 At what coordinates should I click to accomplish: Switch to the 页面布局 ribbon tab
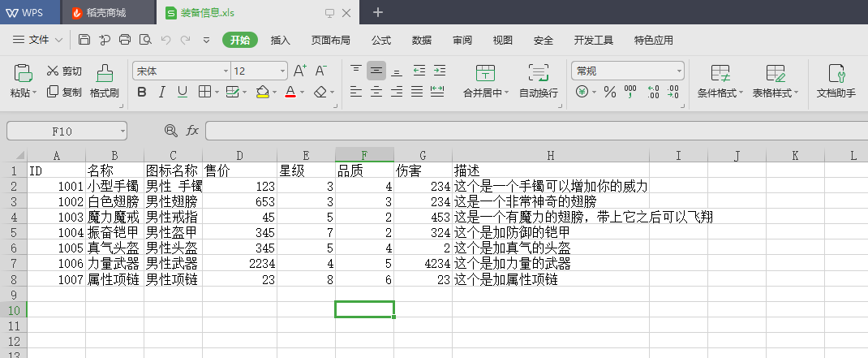coord(330,40)
